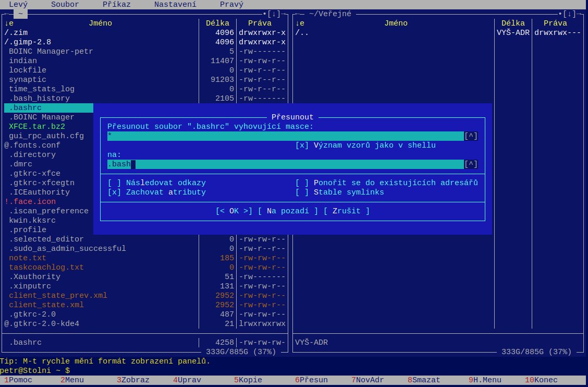The image size is (588, 387).
Task: Click the 1Pomoc help function key
Action: point(18,380)
